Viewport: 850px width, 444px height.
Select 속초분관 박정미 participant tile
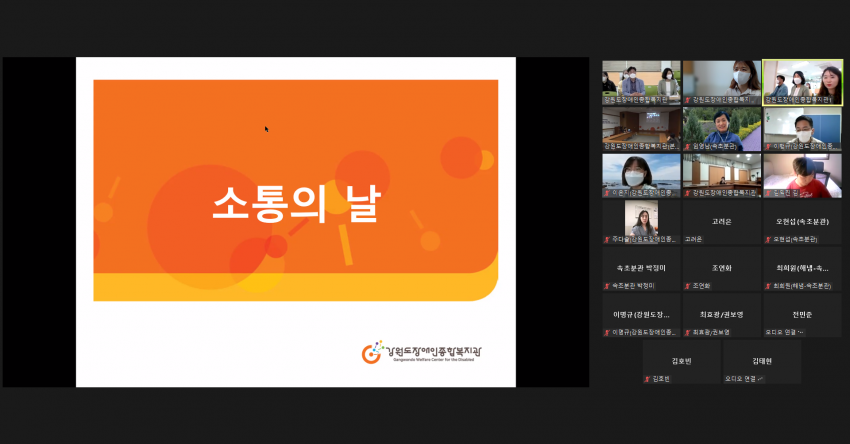[x=641, y=268]
